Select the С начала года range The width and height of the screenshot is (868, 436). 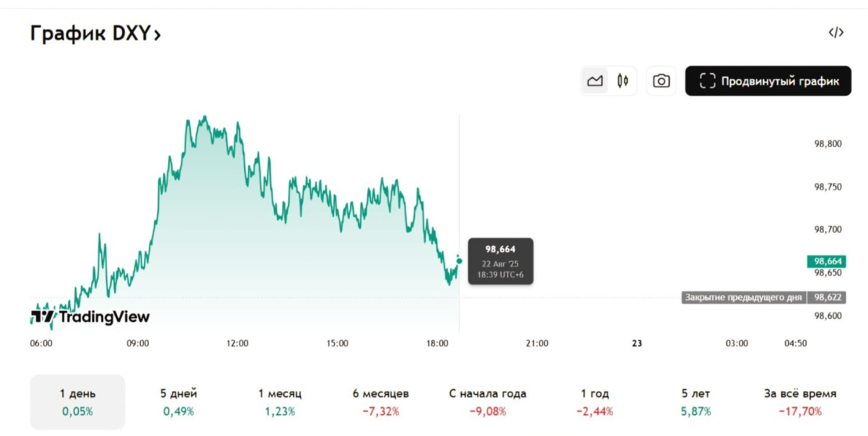coord(487,402)
